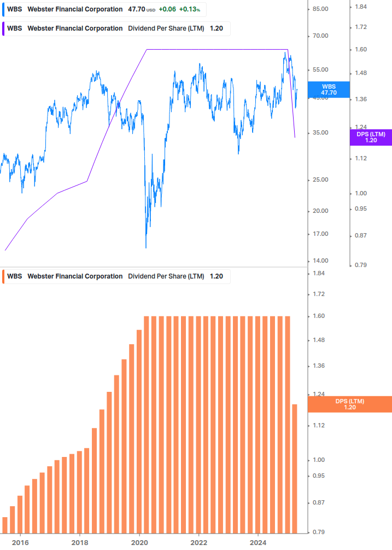Screen dimensions: 392x550
Task: Click the orange color marker in the lower legend
Action: tap(3, 276)
